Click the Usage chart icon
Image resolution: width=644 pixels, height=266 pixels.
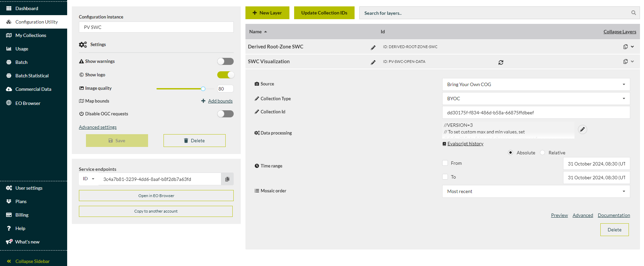click(x=9, y=49)
